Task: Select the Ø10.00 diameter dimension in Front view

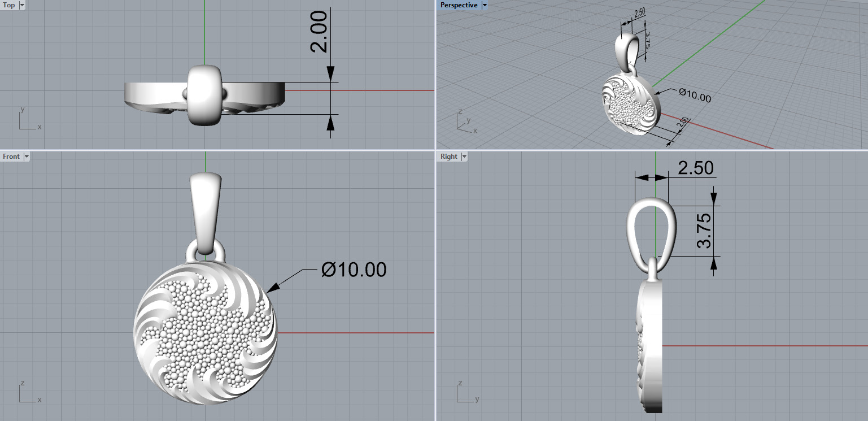Action: click(354, 270)
